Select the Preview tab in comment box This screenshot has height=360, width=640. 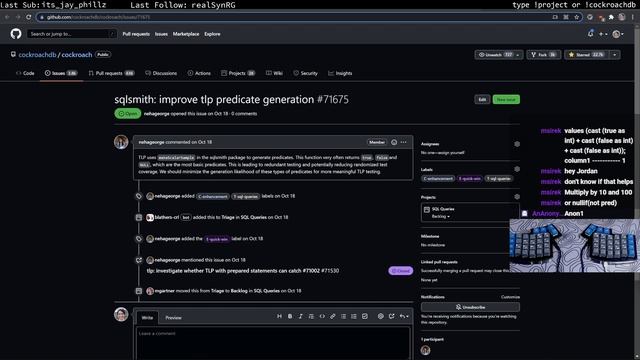pos(173,318)
